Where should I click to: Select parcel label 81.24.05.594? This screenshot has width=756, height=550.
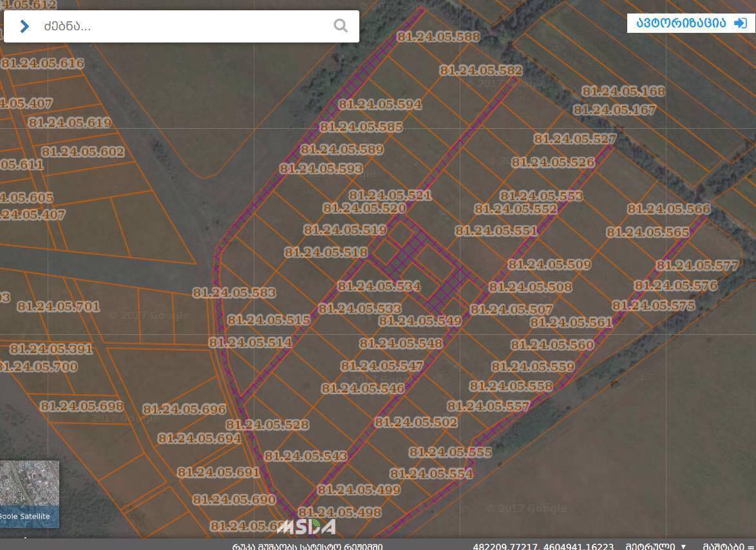tap(380, 104)
